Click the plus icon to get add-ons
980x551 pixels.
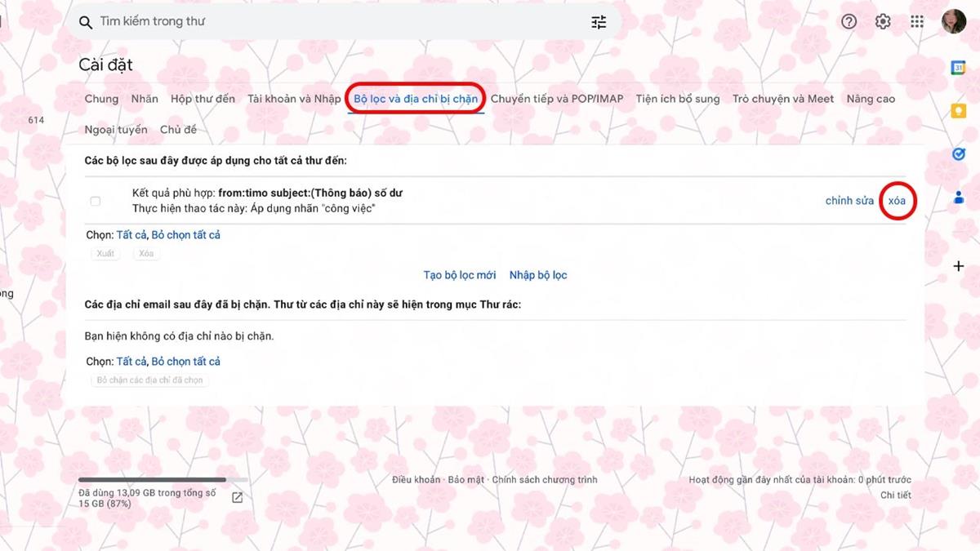point(959,266)
